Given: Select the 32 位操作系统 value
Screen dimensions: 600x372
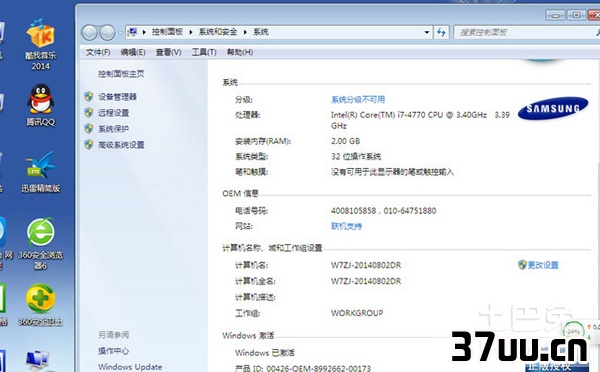Looking at the screenshot, I should tap(356, 156).
